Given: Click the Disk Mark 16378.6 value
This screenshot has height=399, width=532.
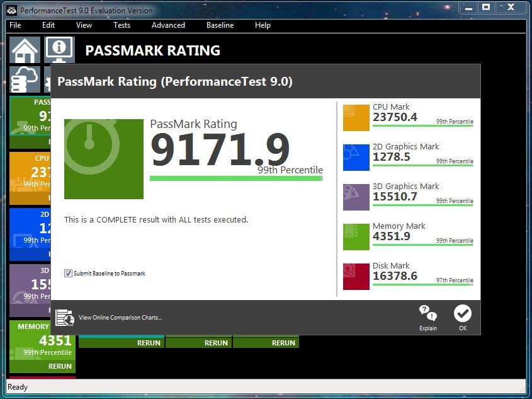Looking at the screenshot, I should (395, 276).
